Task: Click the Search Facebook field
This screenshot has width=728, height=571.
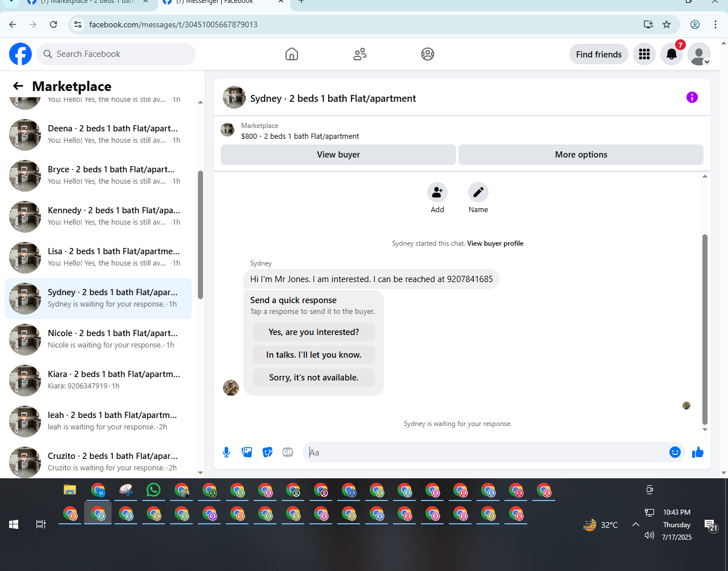Action: [x=117, y=54]
